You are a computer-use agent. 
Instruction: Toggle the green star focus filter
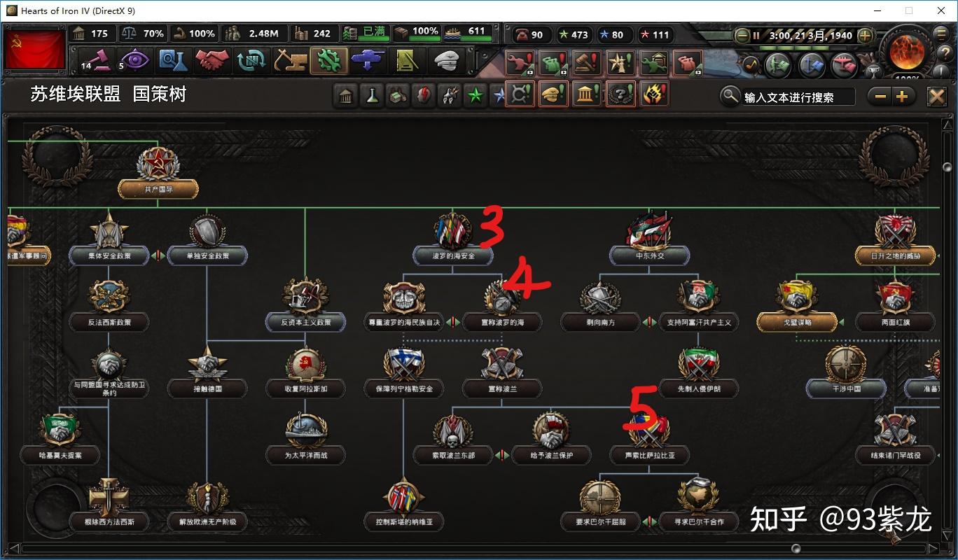coord(476,96)
